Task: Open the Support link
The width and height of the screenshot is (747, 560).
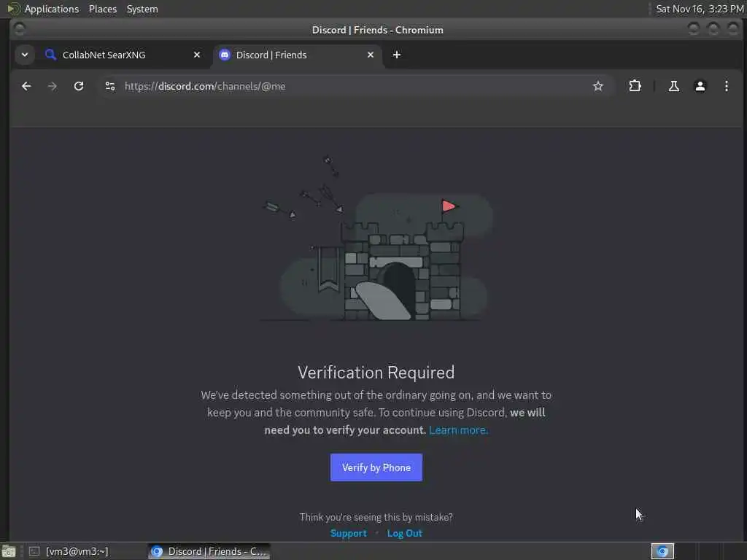Action: click(x=348, y=533)
